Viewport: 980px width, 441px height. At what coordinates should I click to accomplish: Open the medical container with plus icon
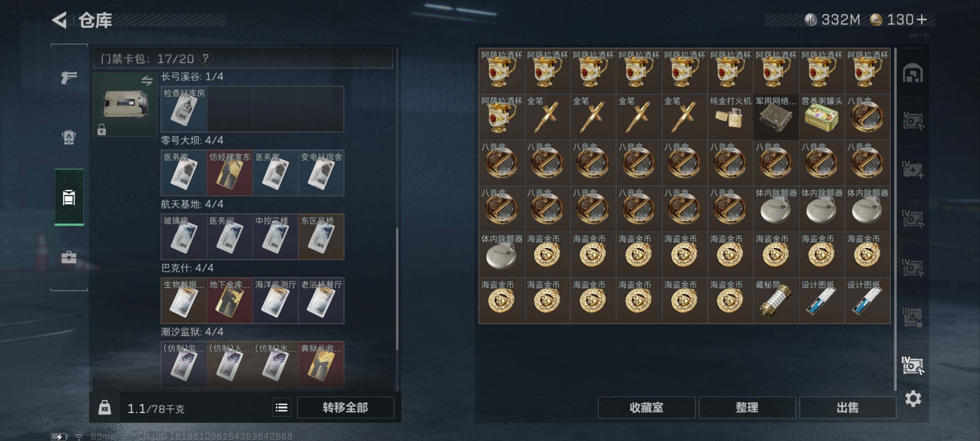pos(912,169)
